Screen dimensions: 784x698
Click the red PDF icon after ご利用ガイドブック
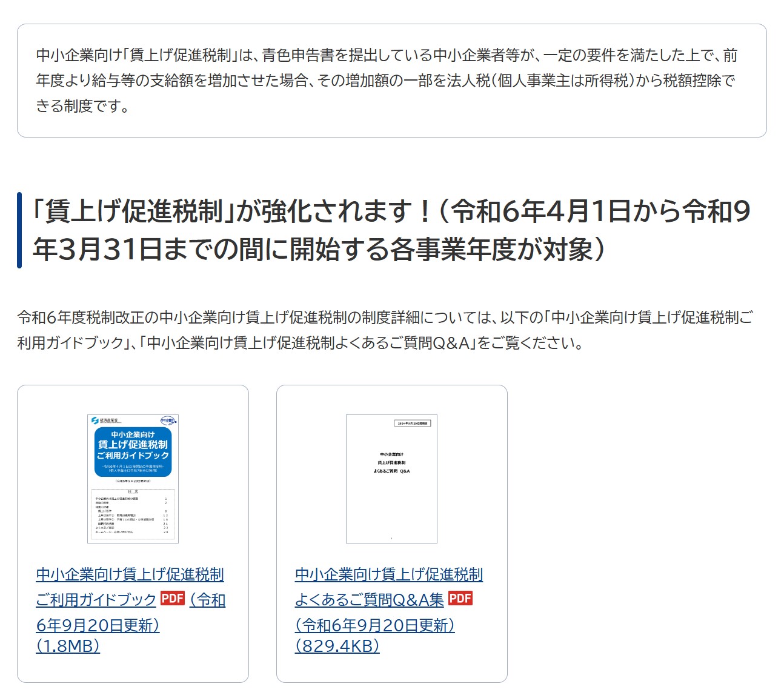click(173, 599)
